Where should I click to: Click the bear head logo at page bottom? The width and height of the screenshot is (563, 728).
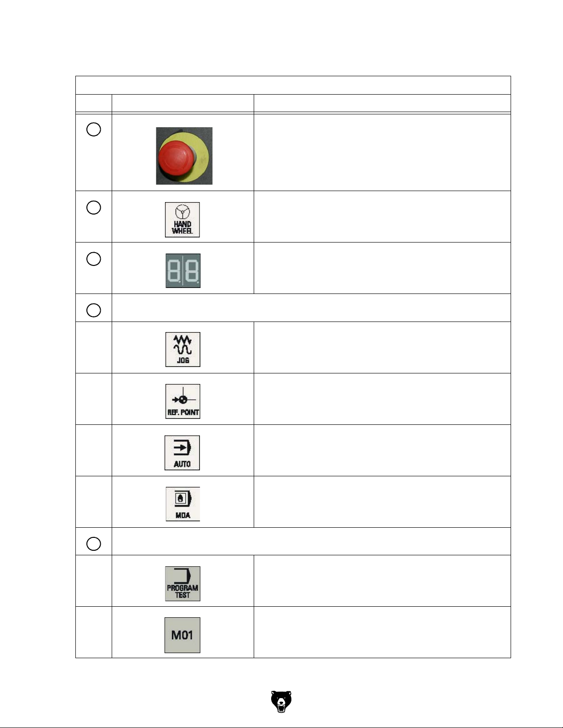(x=281, y=701)
